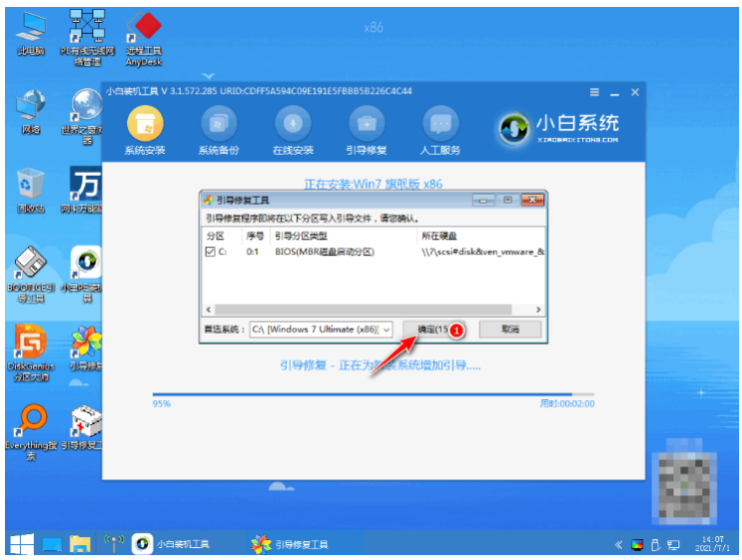
Task: Select the 在线安装 toolbar icon
Action: [x=293, y=124]
